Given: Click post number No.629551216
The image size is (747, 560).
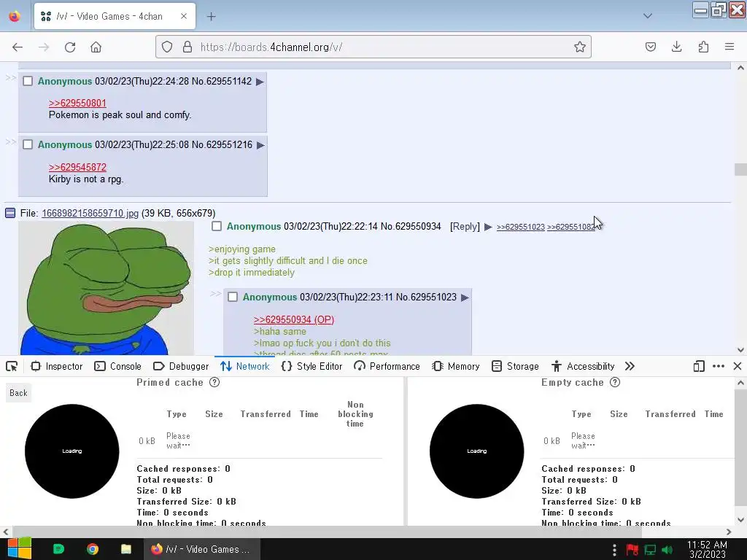Looking at the screenshot, I should point(222,145).
